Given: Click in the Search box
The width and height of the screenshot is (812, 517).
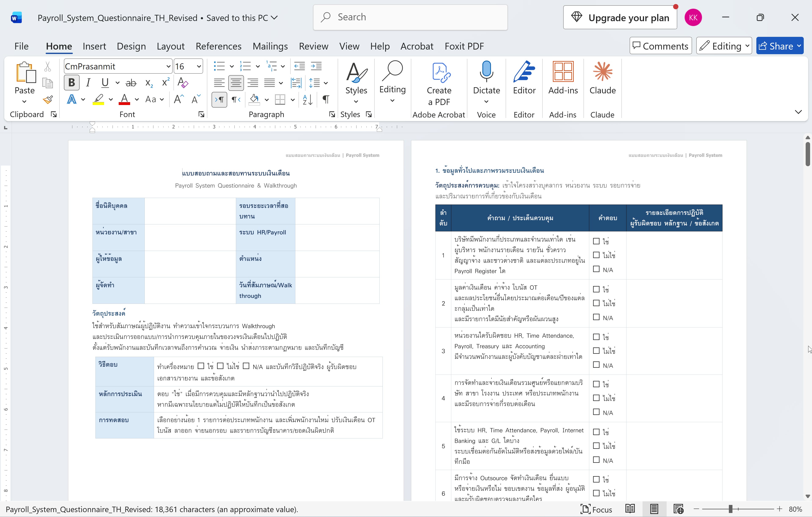Looking at the screenshot, I should (x=410, y=18).
